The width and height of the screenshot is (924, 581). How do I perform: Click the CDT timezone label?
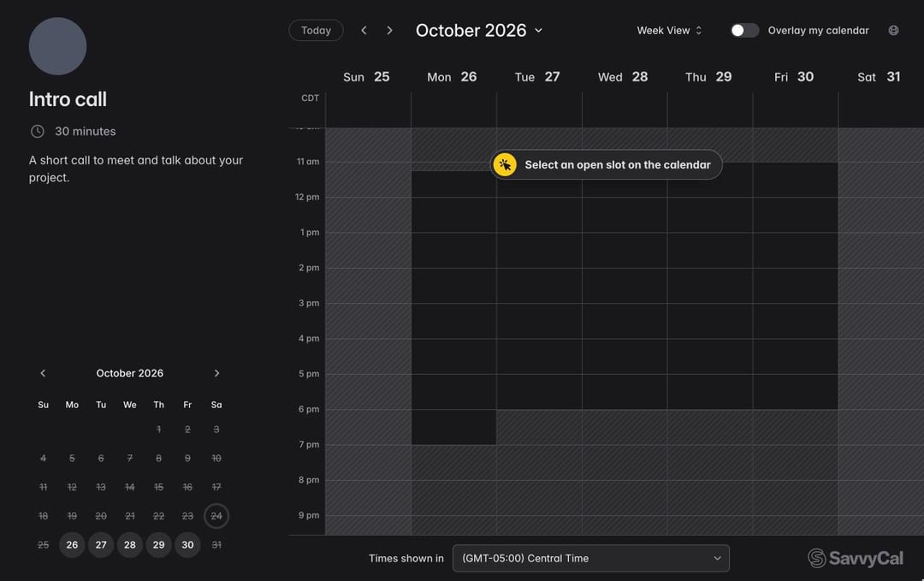tap(310, 98)
